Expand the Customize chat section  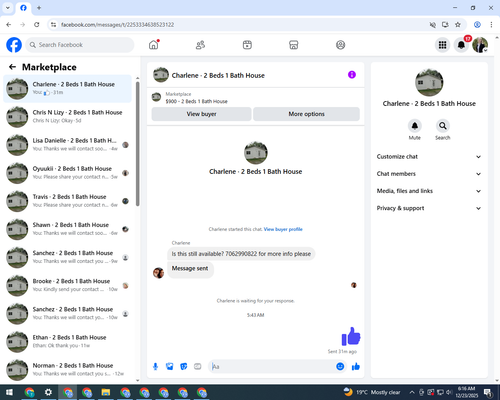coord(429,157)
